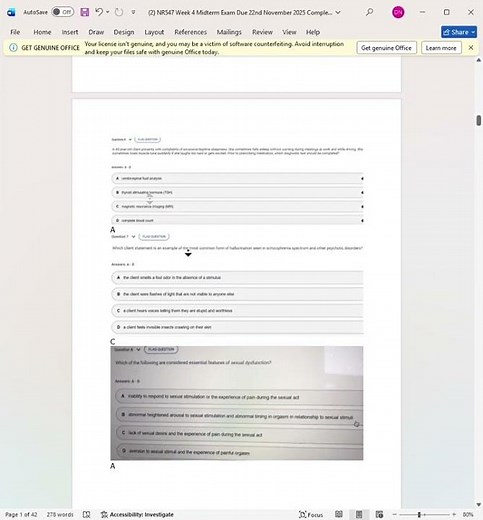Click Accessibility: Investigate status
Screen dimensions: 483x520
coord(137,514)
